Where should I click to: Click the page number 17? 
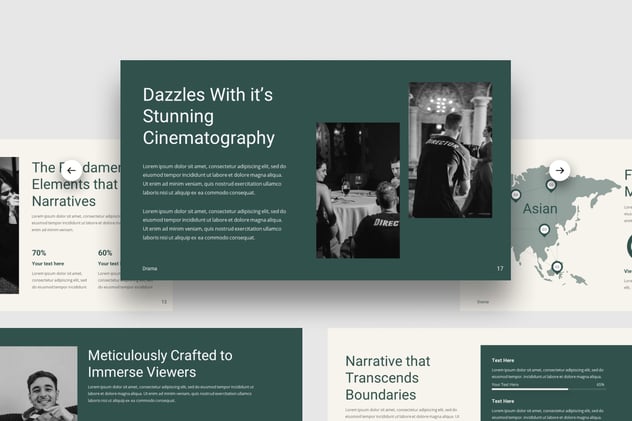click(500, 268)
